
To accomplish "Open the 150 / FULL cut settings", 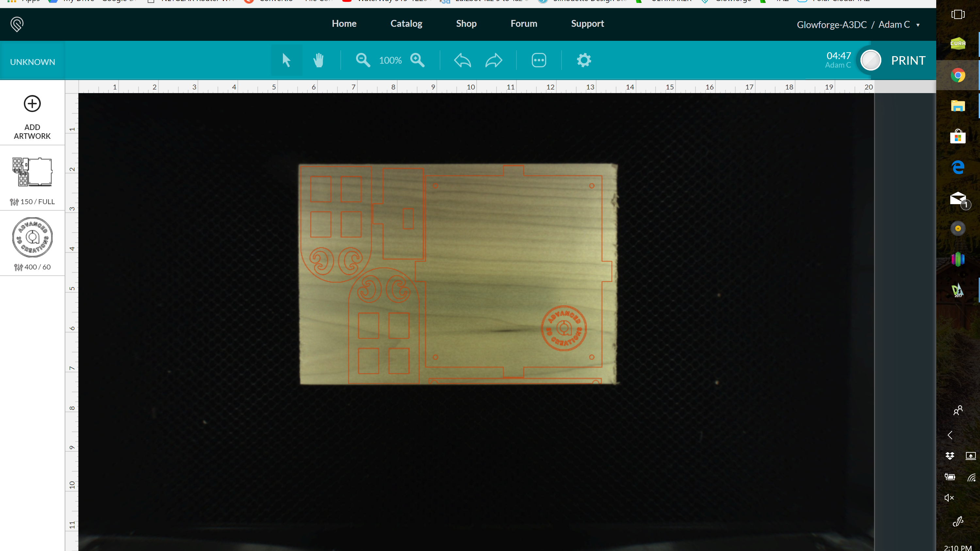I will click(32, 202).
